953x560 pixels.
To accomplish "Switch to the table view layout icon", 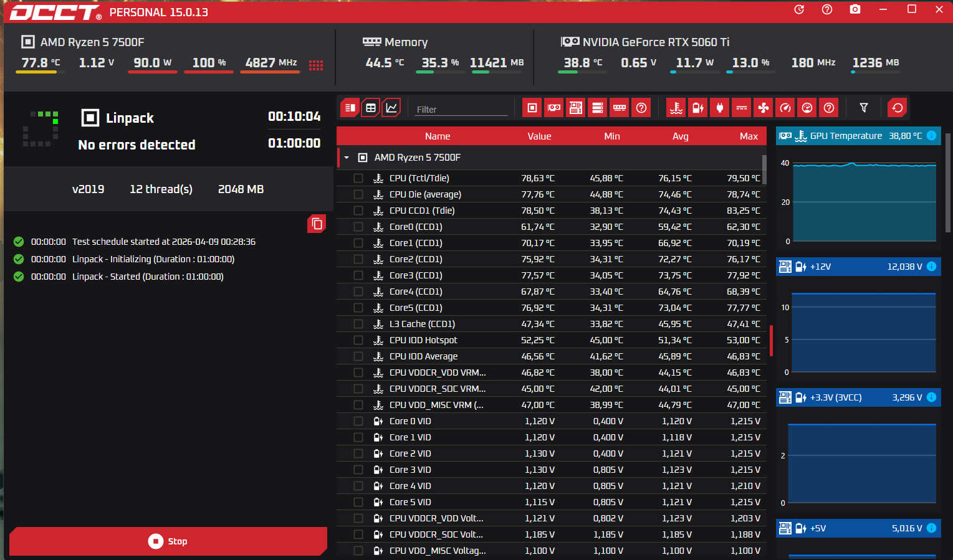I will coord(371,108).
